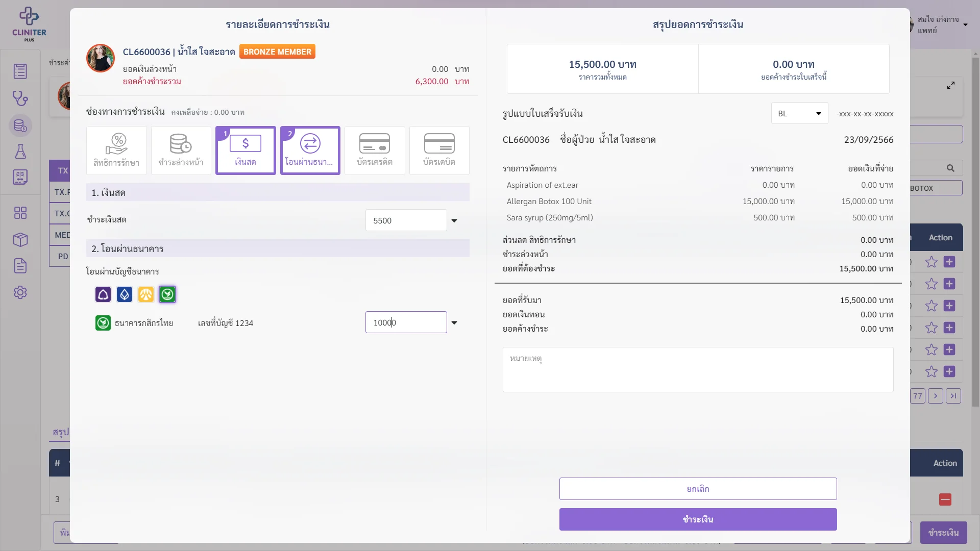Viewport: 980px width, 551px height.
Task: Open the MED tab in left list
Action: click(62, 235)
